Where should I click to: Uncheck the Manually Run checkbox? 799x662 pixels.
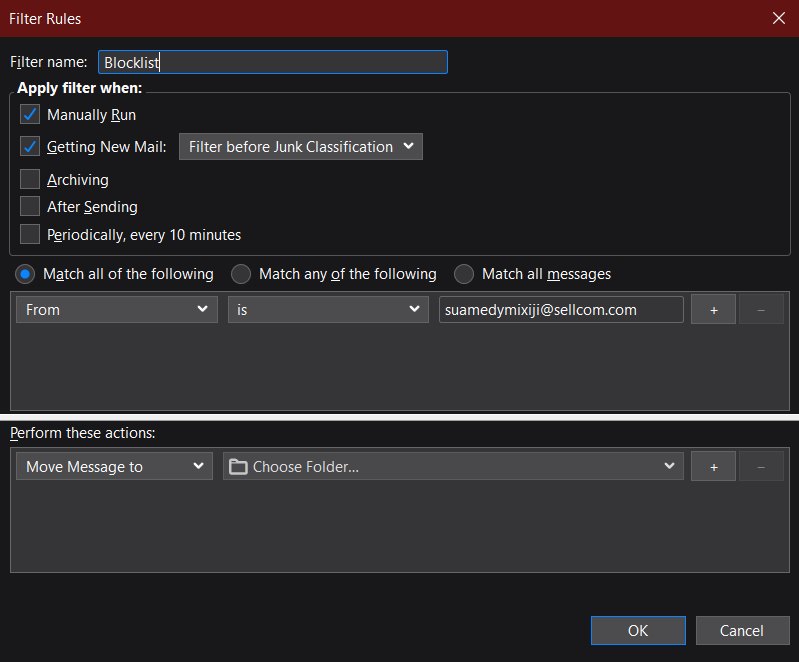click(30, 115)
